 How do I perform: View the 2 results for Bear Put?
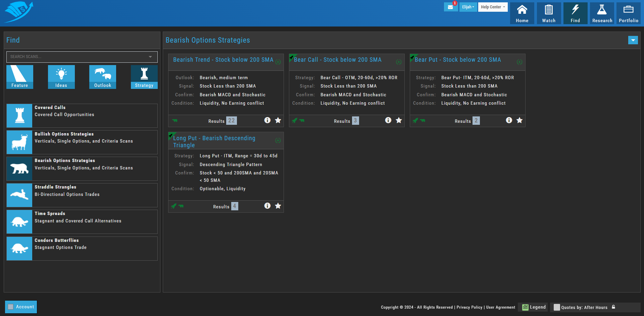pyautogui.click(x=476, y=121)
